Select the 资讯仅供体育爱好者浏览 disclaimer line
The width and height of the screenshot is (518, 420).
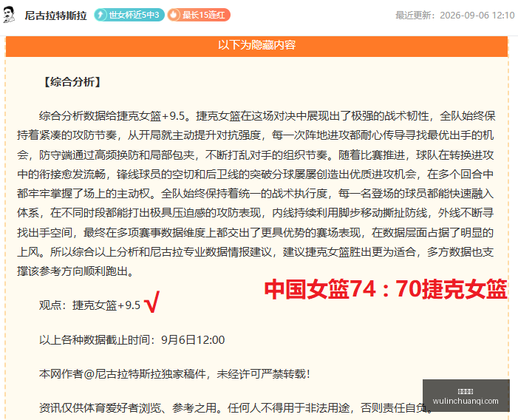236,407
